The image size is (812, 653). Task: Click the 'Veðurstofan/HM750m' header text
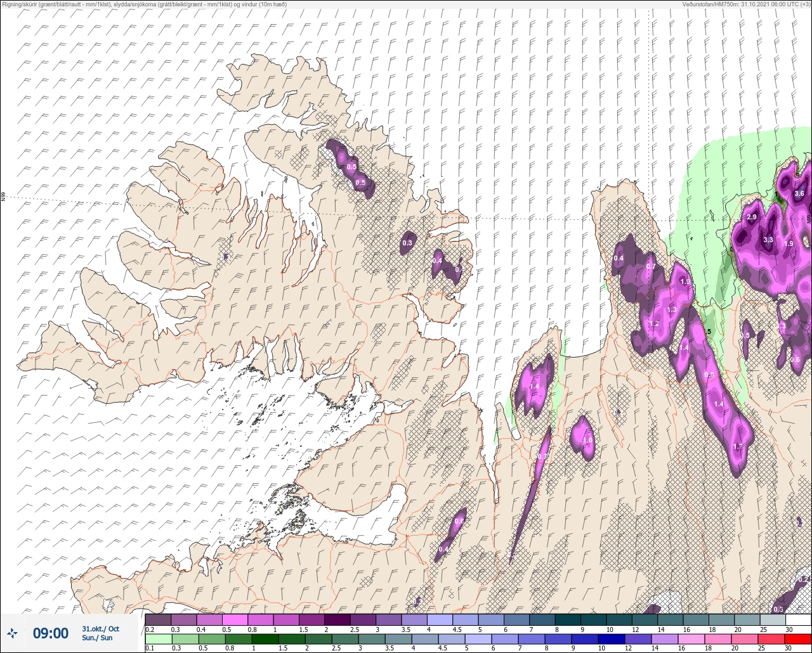click(709, 4)
